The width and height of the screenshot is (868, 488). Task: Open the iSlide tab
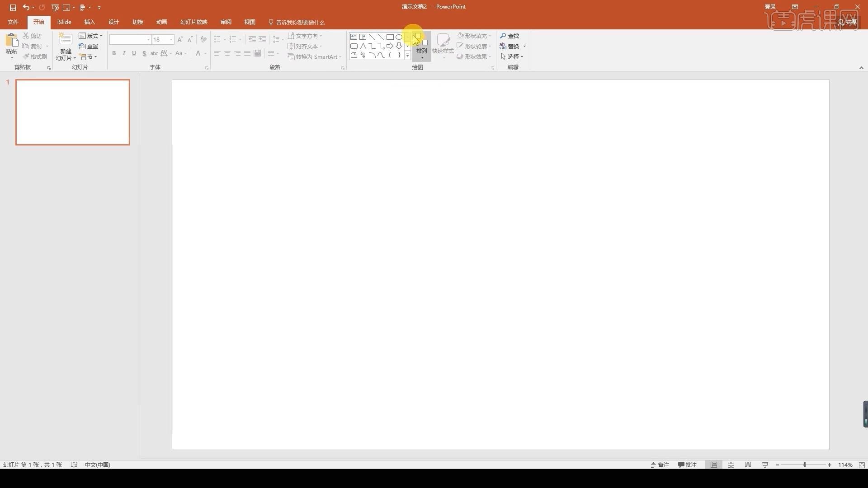coord(64,22)
